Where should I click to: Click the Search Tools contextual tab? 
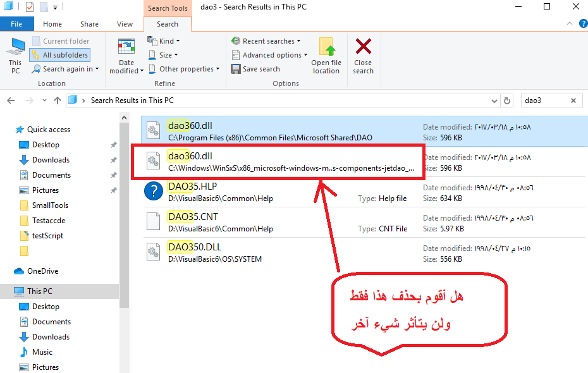point(168,8)
